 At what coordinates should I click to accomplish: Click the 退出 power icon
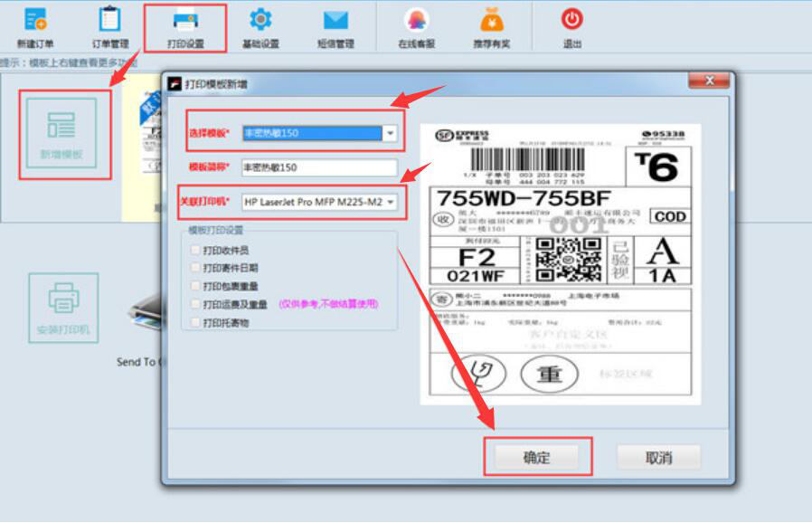(572, 27)
